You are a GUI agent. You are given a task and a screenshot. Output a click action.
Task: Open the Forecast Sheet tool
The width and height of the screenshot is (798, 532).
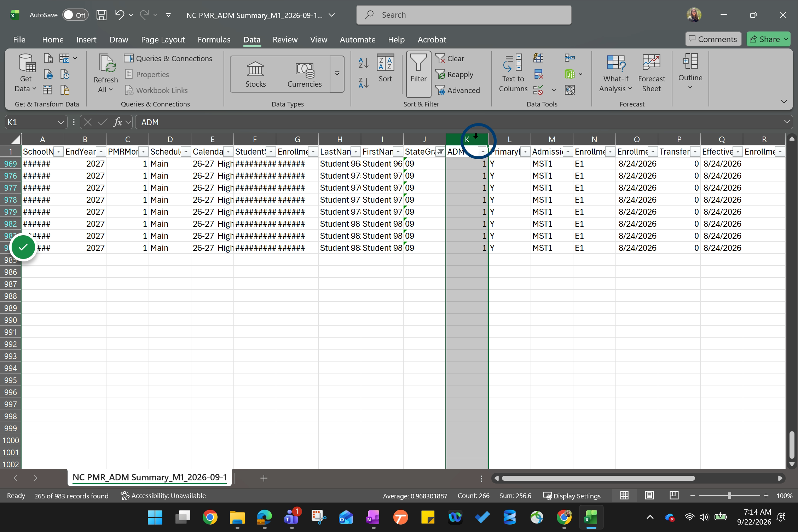click(652, 74)
